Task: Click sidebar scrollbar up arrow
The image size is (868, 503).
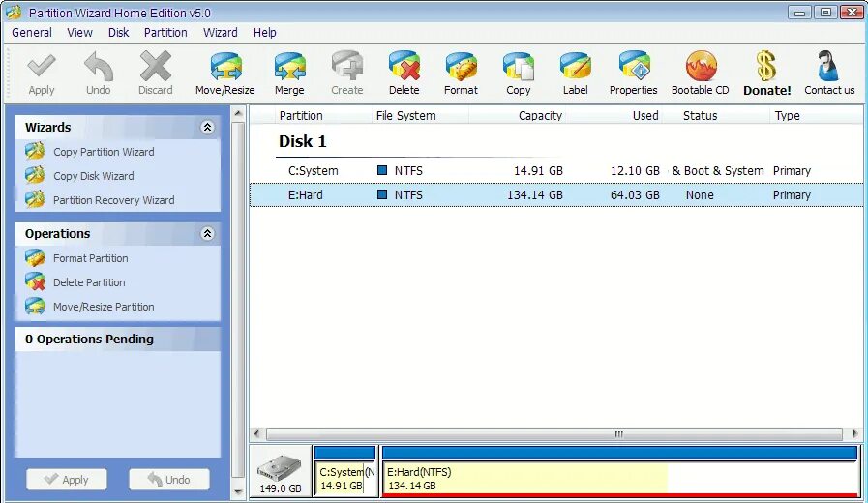Action: pyautogui.click(x=238, y=114)
